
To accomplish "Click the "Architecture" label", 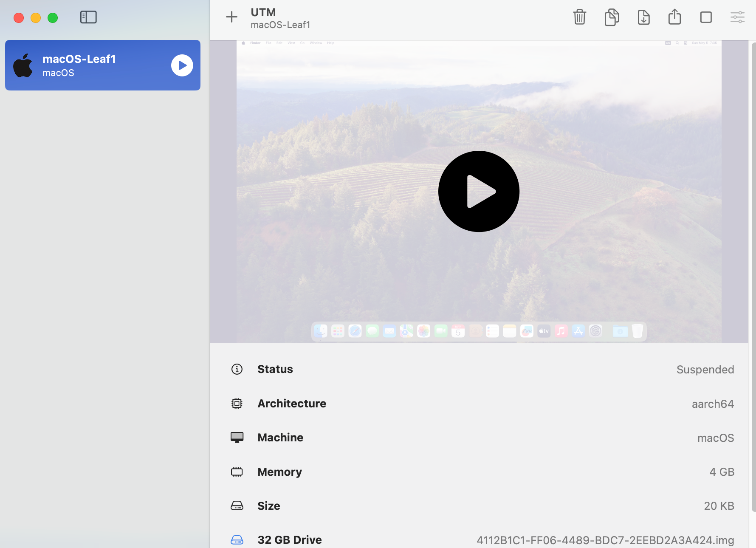I will pos(292,404).
